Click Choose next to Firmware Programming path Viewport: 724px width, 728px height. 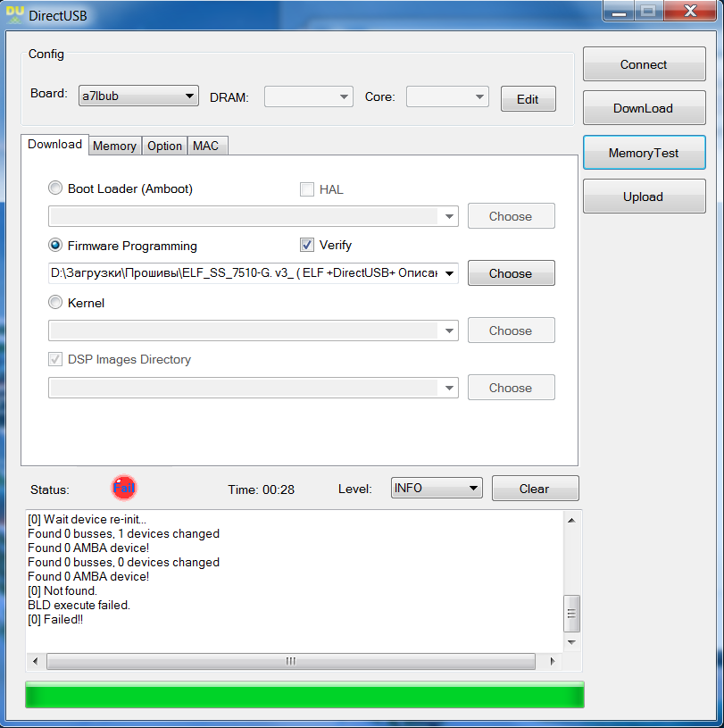(x=510, y=273)
